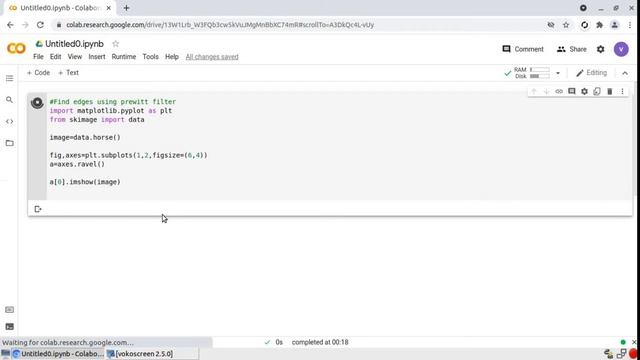Open the account avatar V
The width and height of the screenshot is (640, 360).
[621, 49]
